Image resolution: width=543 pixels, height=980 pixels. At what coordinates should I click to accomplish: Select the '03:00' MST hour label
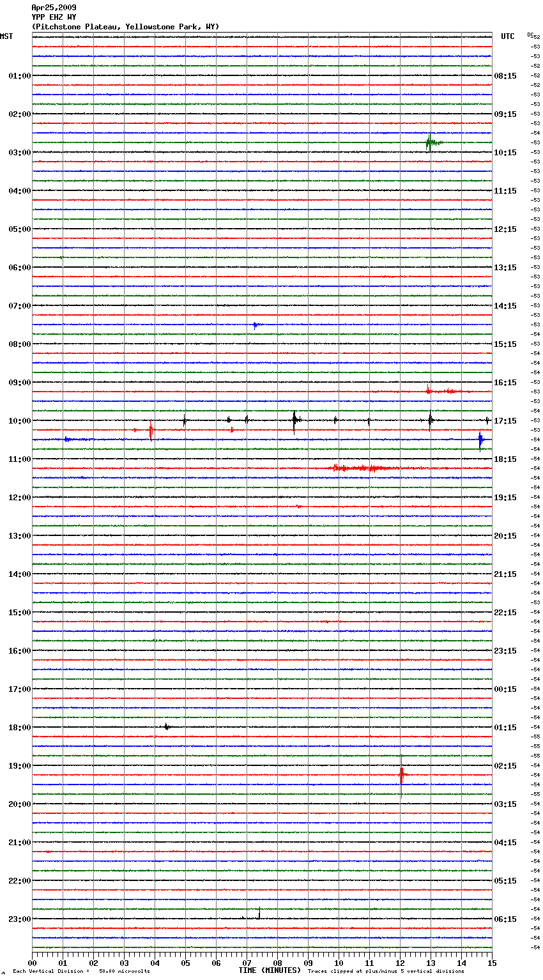(19, 153)
